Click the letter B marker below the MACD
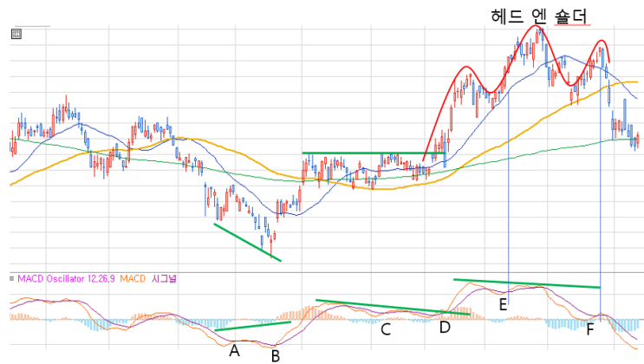This screenshot has width=644, height=364. pos(276,356)
